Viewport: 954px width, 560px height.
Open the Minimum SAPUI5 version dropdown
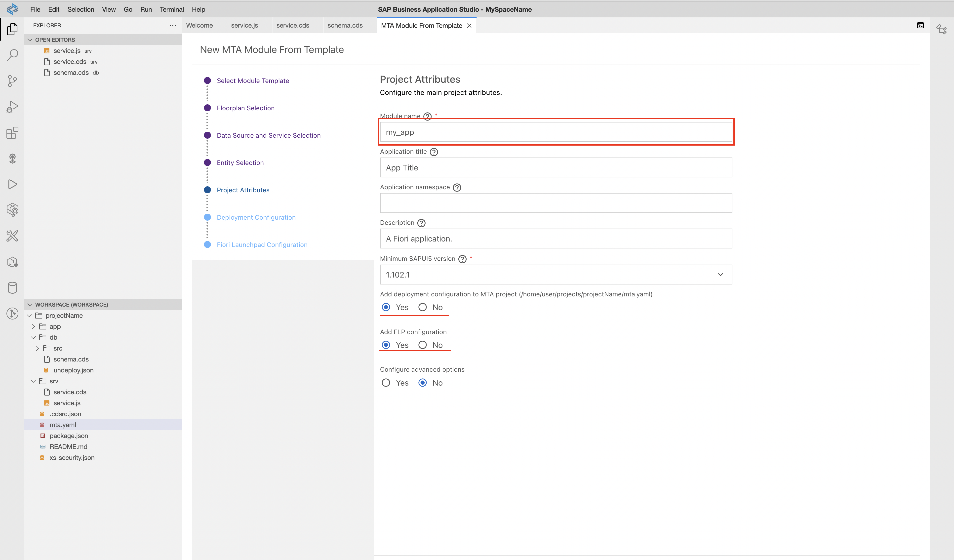pyautogui.click(x=556, y=275)
